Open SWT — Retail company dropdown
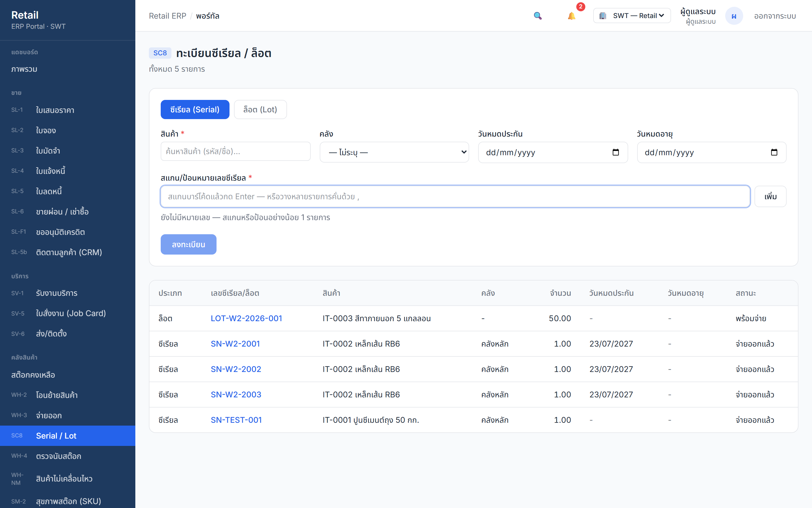The image size is (812, 508). point(632,16)
